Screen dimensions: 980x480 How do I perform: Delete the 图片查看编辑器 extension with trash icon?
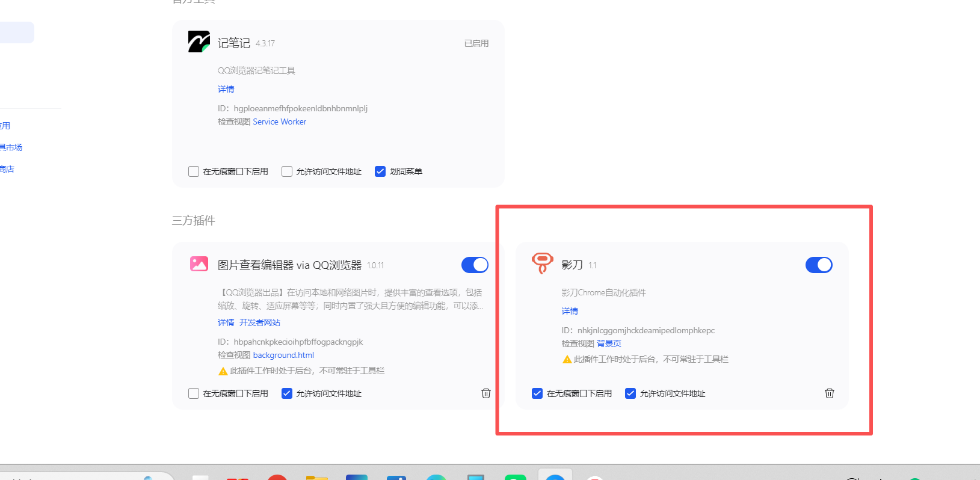[x=486, y=393]
